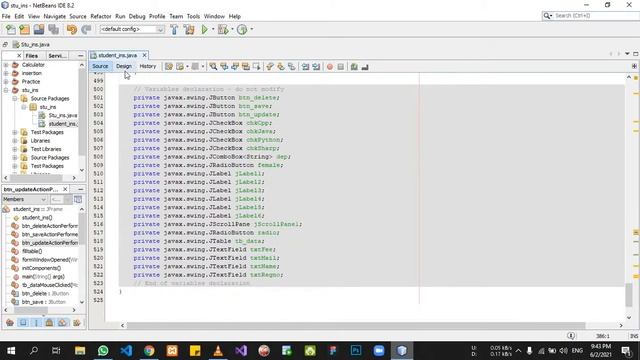640x360 pixels.
Task: Click the Last Edit icon in editor toolbar
Action: pyautogui.click(x=169, y=67)
